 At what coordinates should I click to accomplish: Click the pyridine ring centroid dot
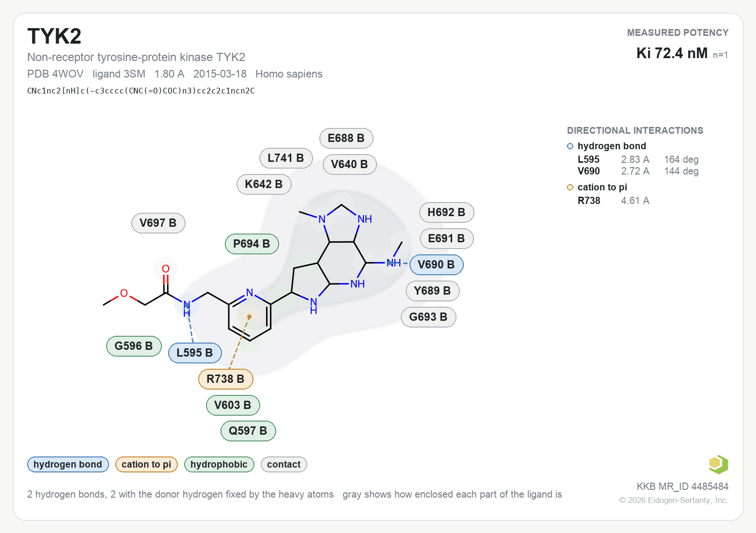pyautogui.click(x=249, y=317)
